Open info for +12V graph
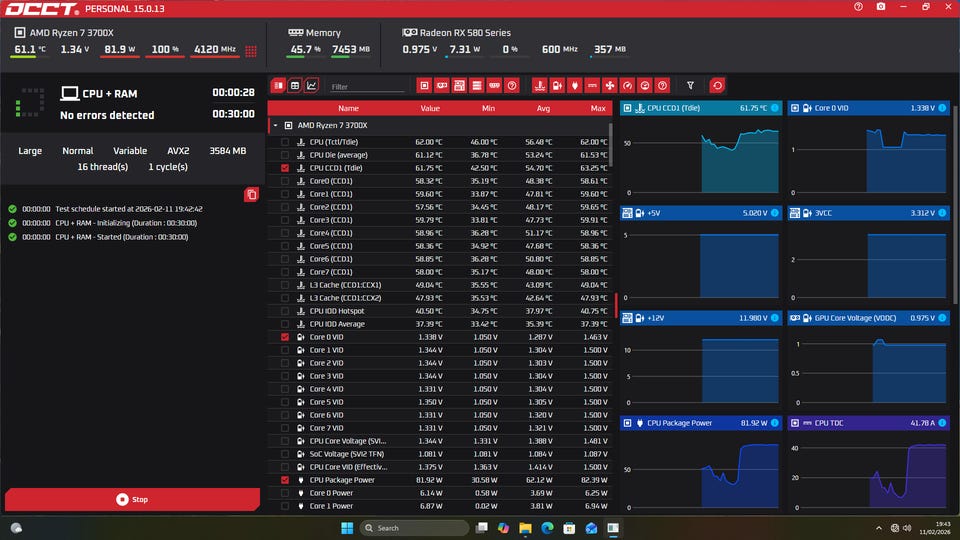The height and width of the screenshot is (540, 960). click(x=774, y=318)
